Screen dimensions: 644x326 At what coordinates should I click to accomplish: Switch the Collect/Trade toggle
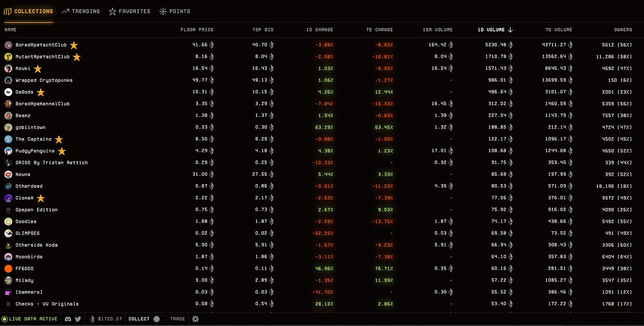coord(160,319)
